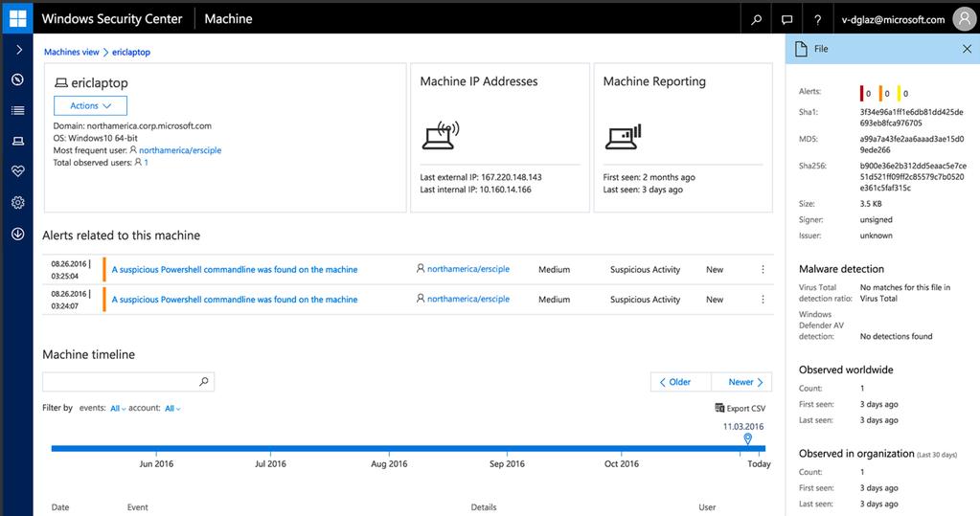Click the ericlaptop breadcrumb link

pyautogui.click(x=131, y=52)
